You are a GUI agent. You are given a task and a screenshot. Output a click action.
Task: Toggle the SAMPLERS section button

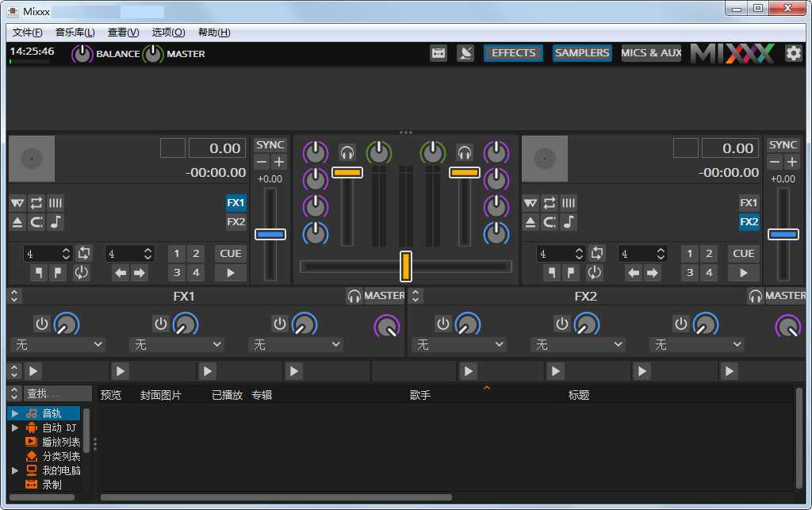(x=582, y=53)
